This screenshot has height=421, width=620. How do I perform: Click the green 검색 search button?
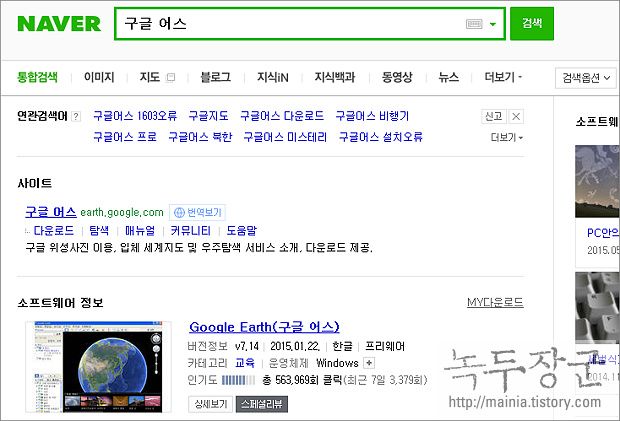tap(532, 23)
